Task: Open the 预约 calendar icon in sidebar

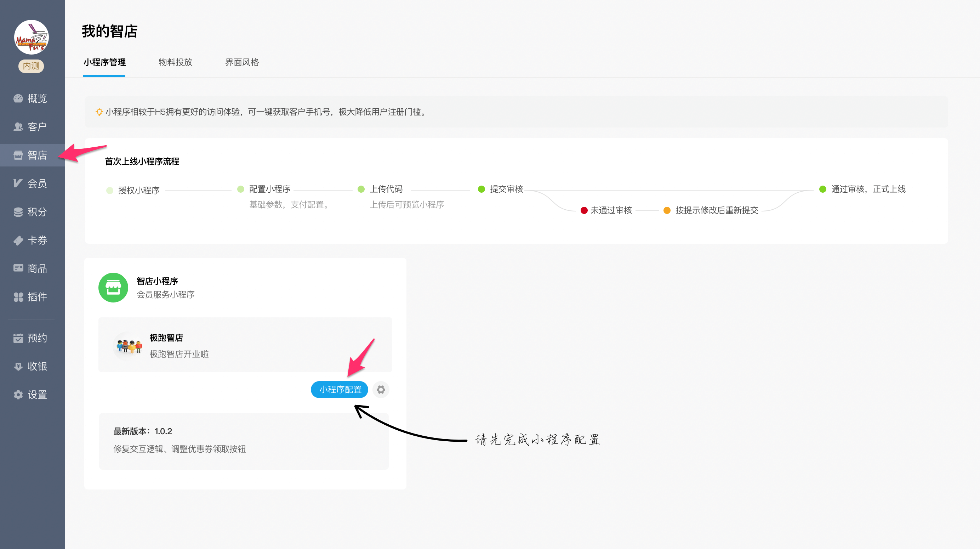Action: pos(18,338)
